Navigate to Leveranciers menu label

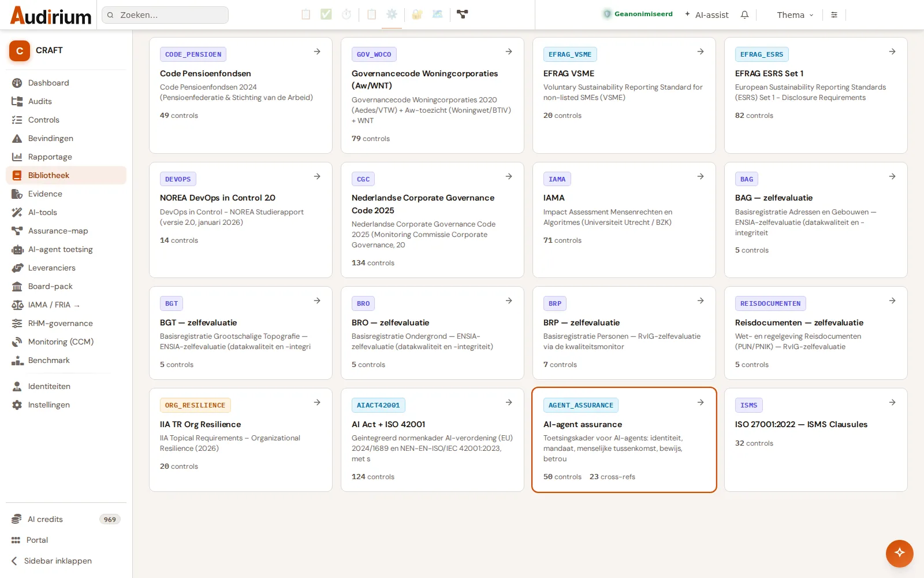pos(52,268)
